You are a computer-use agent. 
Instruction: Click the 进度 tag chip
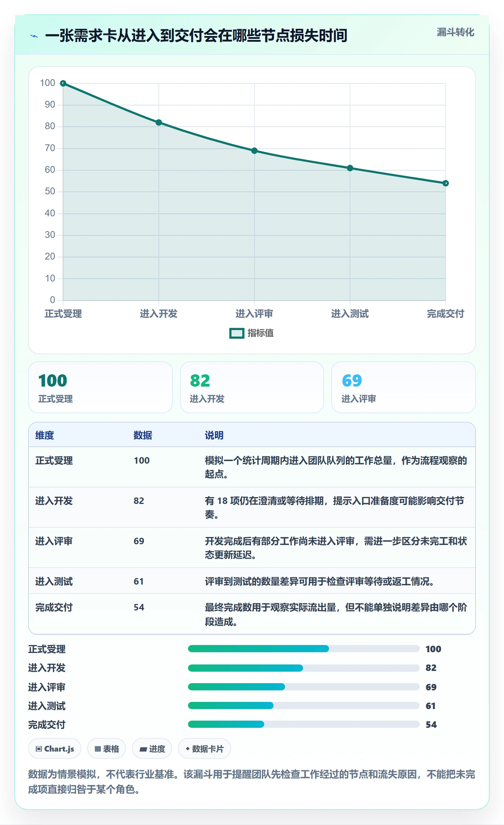pyautogui.click(x=152, y=749)
